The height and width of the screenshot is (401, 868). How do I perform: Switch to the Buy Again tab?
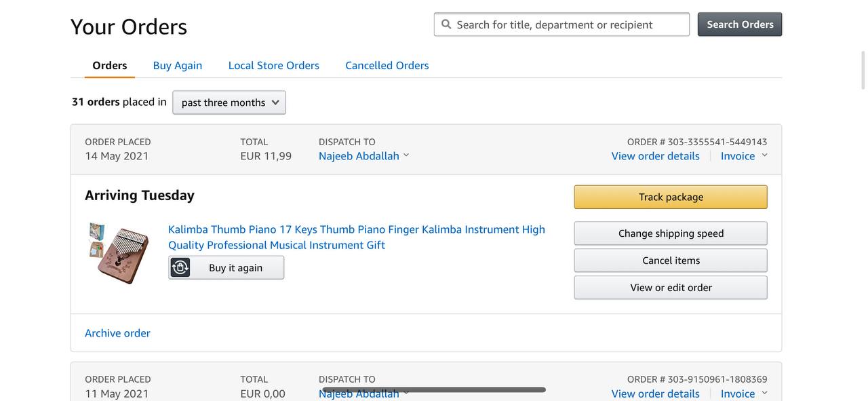point(178,66)
